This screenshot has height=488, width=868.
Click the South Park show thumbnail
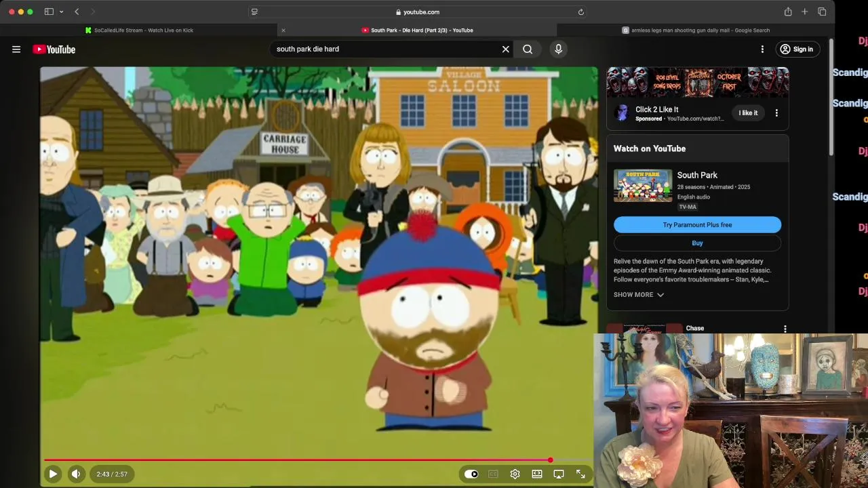click(x=643, y=186)
